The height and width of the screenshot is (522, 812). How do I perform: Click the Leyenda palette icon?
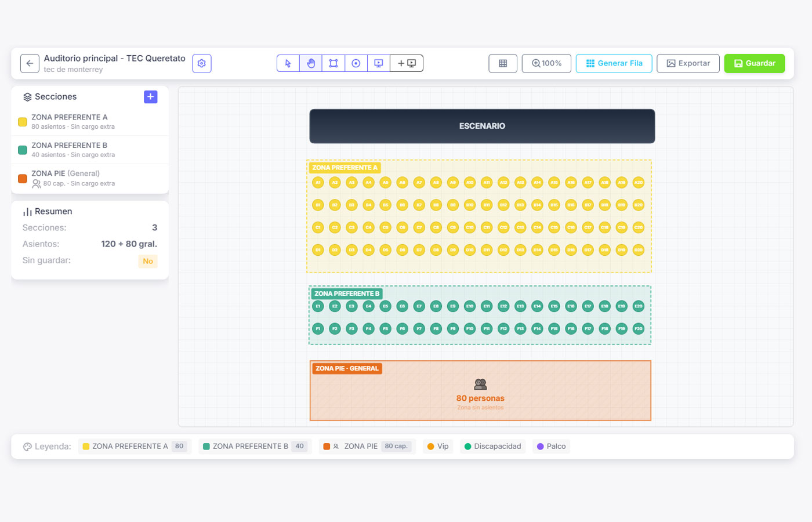click(x=27, y=447)
